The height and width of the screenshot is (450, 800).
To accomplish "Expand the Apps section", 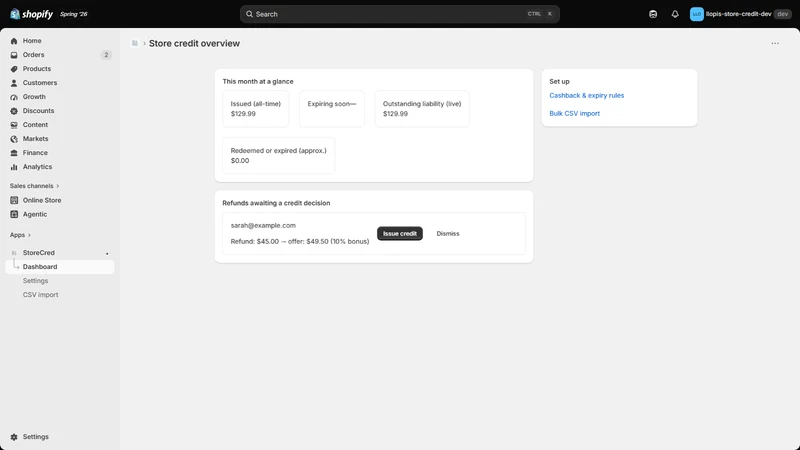I will pos(20,235).
